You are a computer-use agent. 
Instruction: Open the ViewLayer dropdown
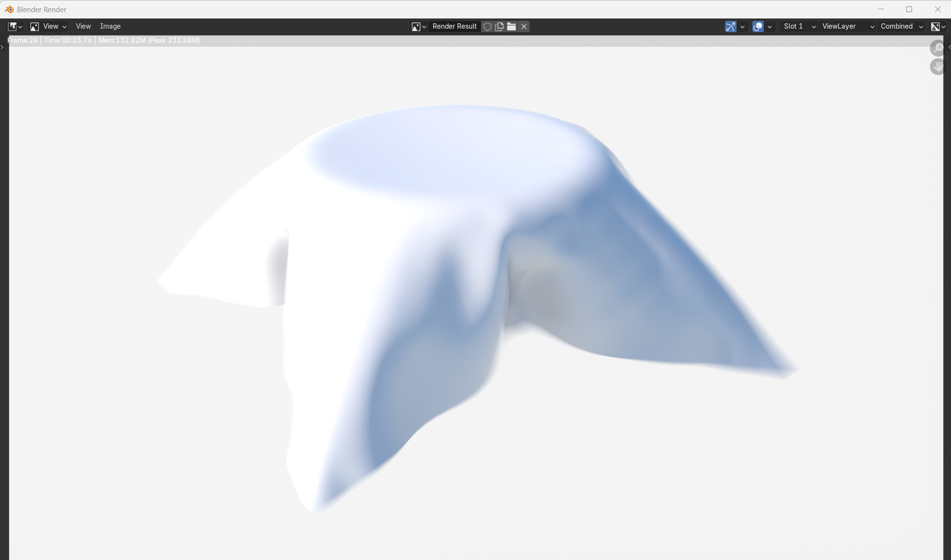(847, 27)
